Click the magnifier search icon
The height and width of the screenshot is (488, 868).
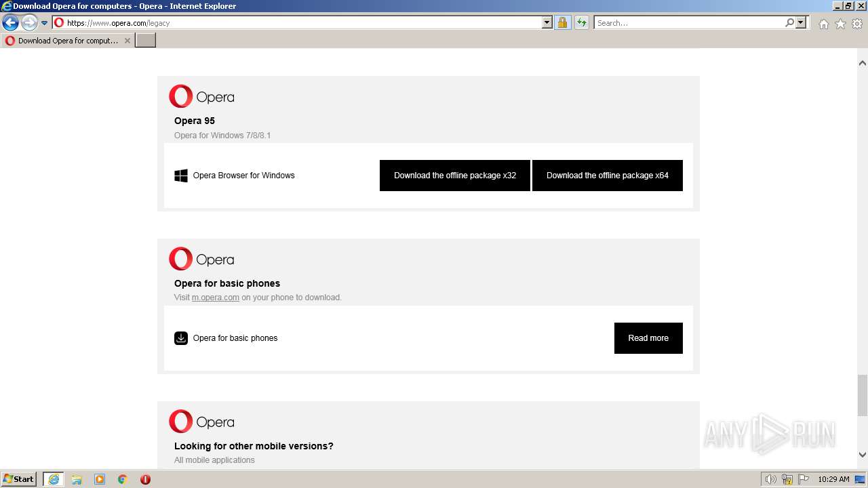click(x=789, y=23)
